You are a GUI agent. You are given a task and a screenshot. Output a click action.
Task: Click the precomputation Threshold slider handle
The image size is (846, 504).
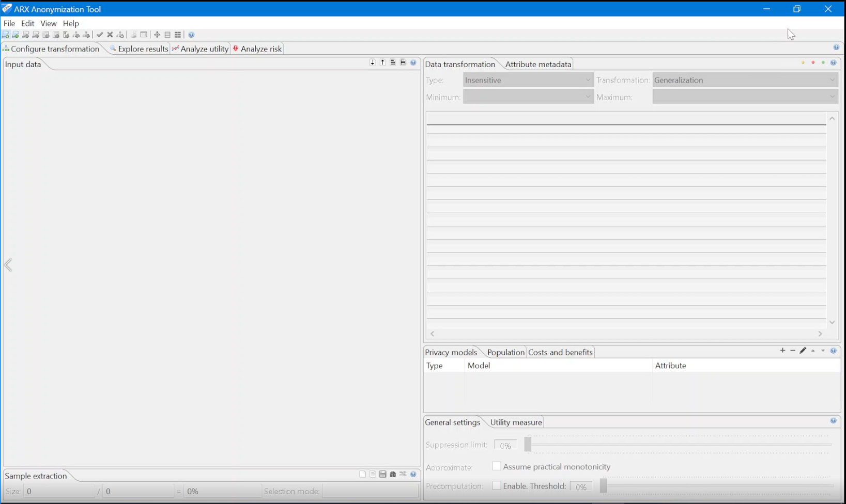(603, 486)
